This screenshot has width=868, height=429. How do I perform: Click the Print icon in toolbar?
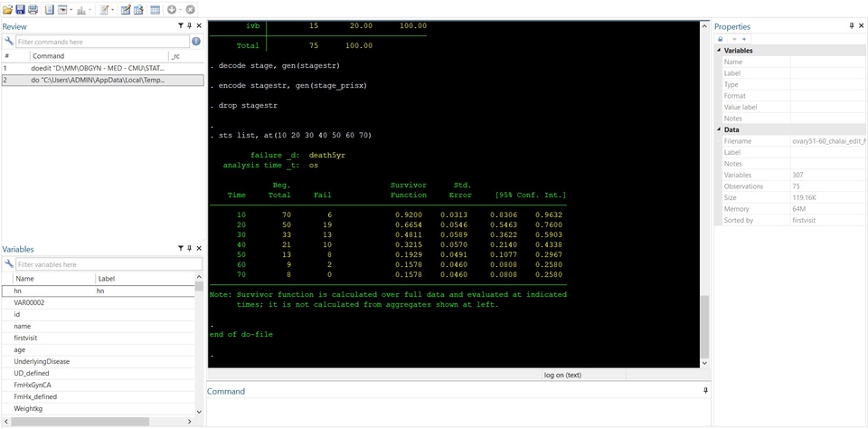[x=33, y=9]
